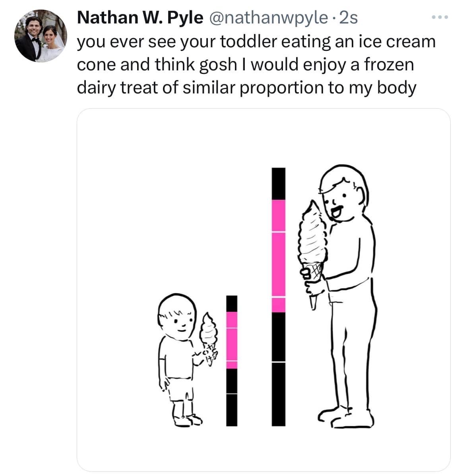Open the Nathan W. Pyle display name
465x476 pixels.
click(x=139, y=18)
